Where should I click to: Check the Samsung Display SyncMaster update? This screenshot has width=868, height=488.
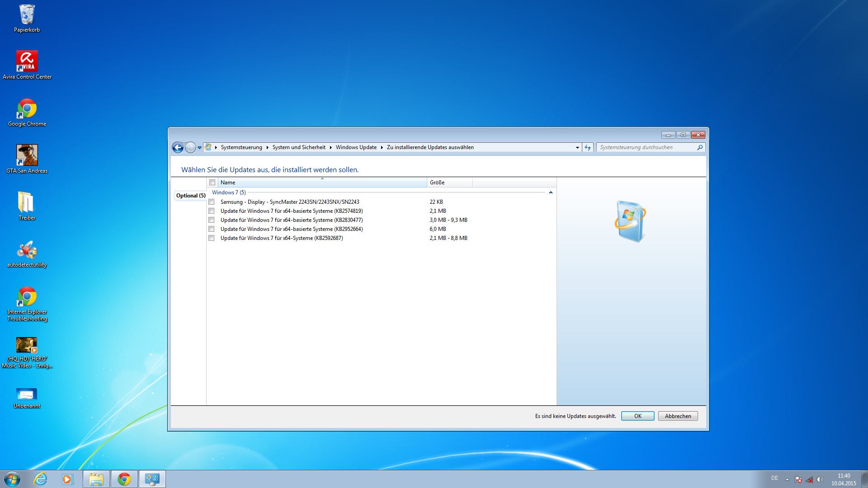point(211,202)
